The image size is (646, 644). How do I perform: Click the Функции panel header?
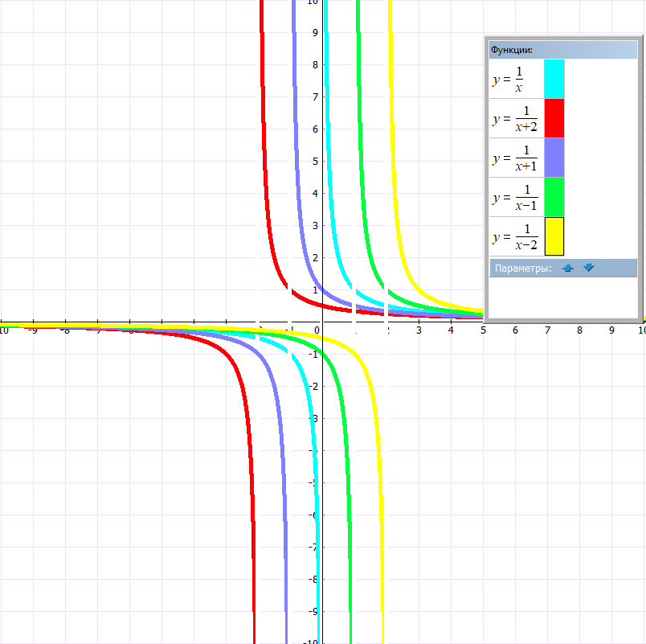(x=562, y=50)
